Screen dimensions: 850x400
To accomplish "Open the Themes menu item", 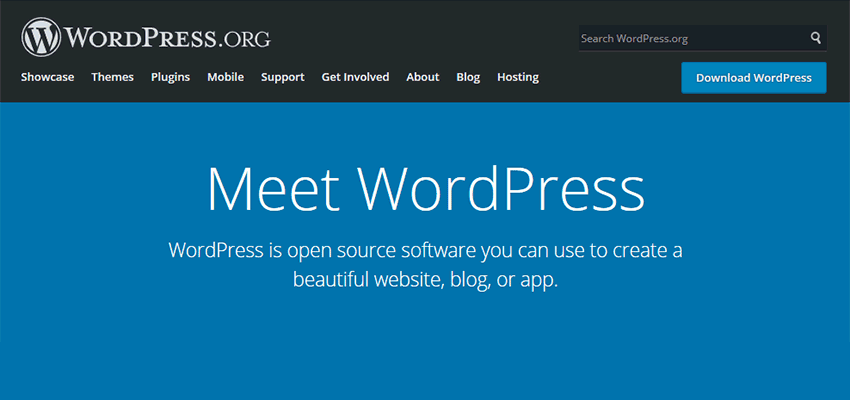I will [112, 77].
